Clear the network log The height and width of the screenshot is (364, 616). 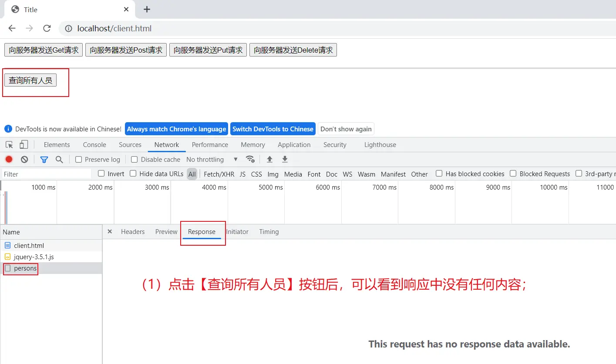[24, 160]
